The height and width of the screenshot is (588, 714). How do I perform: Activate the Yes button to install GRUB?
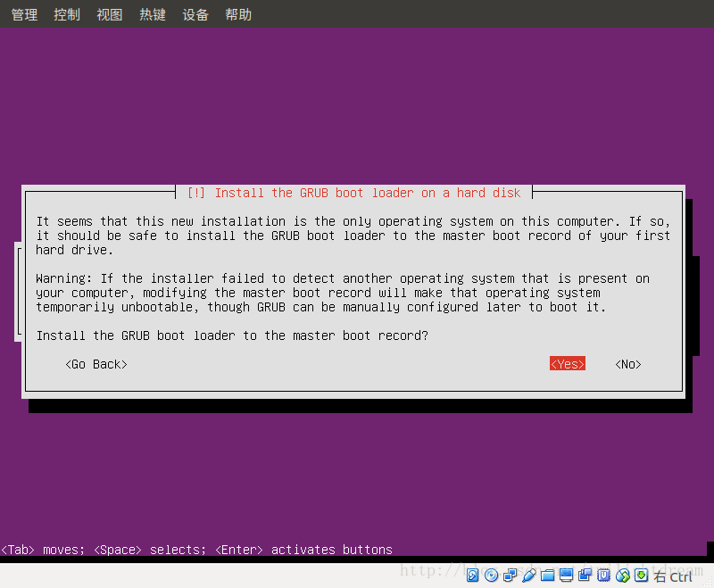click(x=567, y=363)
